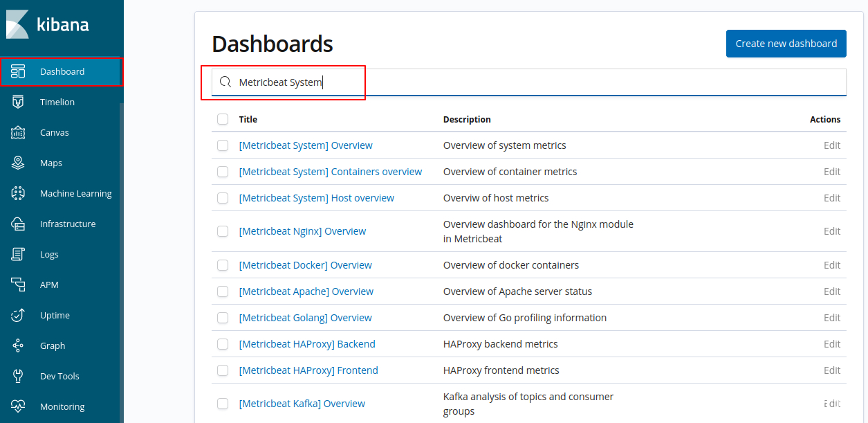Open the Logs menu item
The height and width of the screenshot is (423, 868).
click(x=49, y=254)
